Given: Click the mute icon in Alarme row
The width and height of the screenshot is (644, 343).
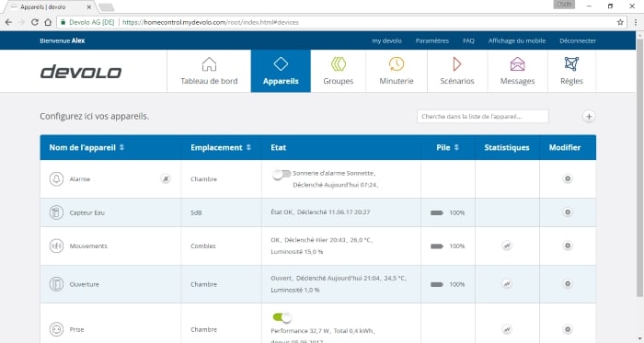Looking at the screenshot, I should [166, 178].
